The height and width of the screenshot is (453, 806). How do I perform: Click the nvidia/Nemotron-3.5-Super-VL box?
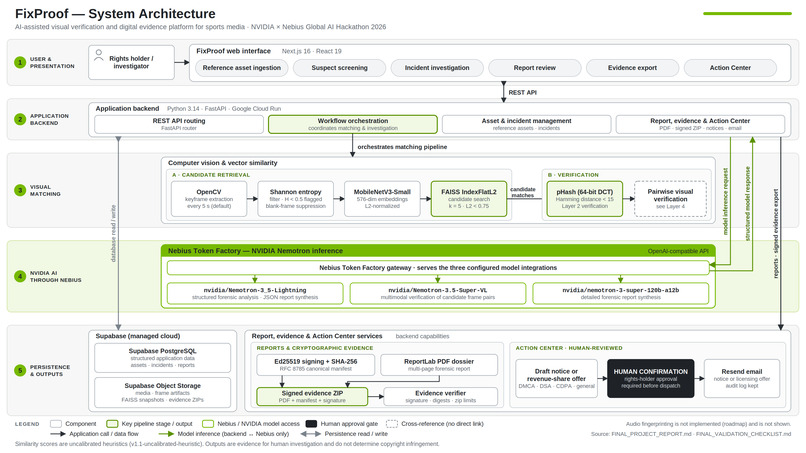pyautogui.click(x=438, y=293)
